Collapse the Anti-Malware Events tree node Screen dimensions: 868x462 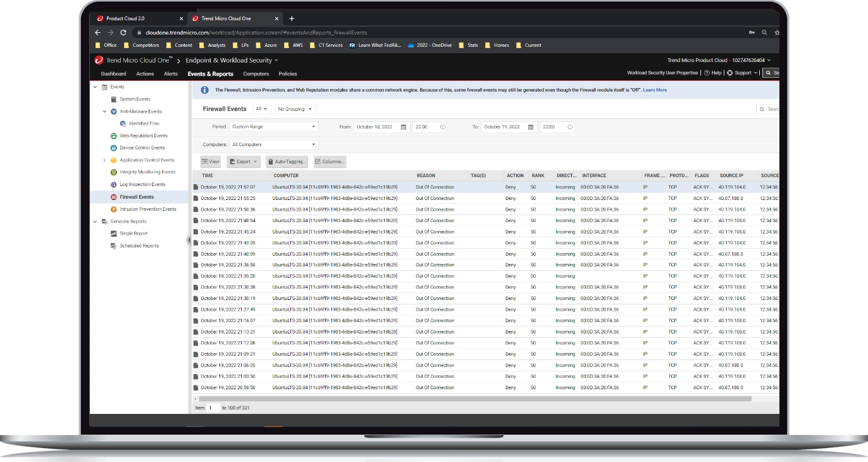point(104,111)
